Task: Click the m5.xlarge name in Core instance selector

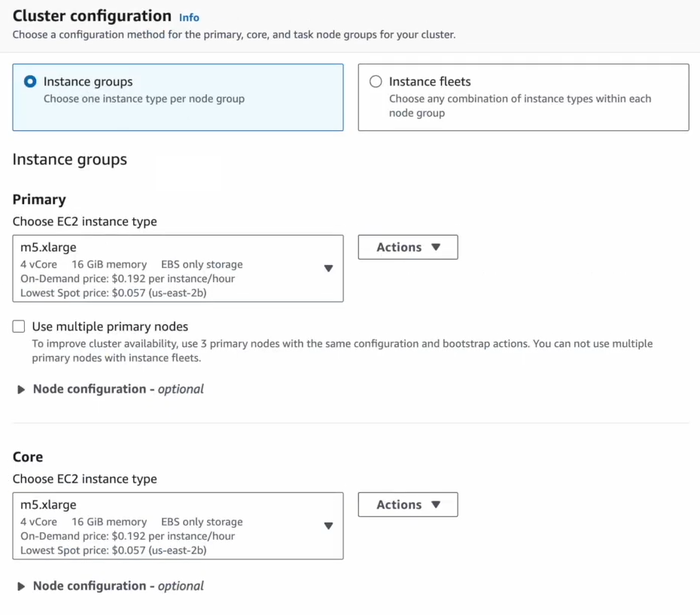Action: tap(48, 504)
